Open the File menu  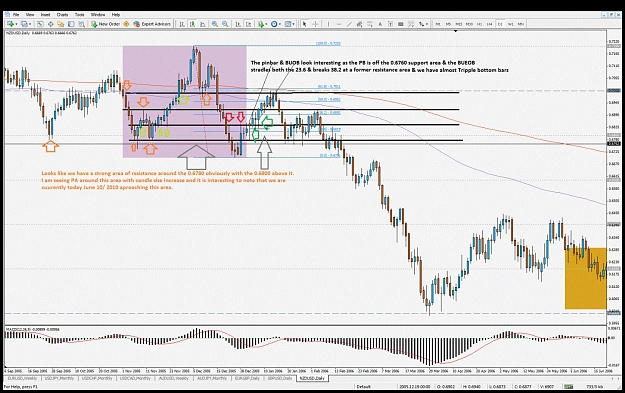click(x=16, y=15)
